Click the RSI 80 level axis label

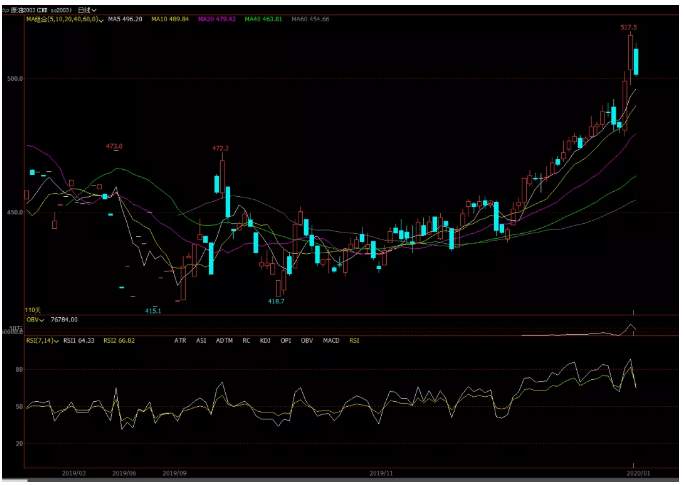20,370
